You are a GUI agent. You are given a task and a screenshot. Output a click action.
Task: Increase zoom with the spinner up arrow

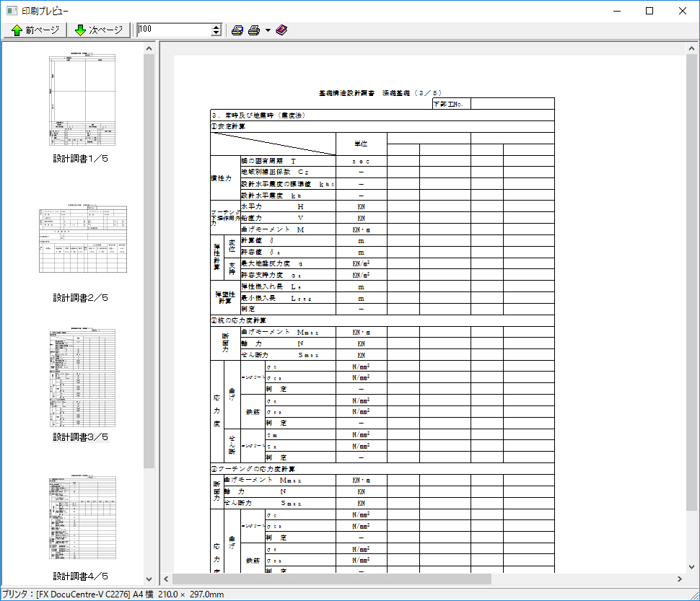(x=216, y=27)
